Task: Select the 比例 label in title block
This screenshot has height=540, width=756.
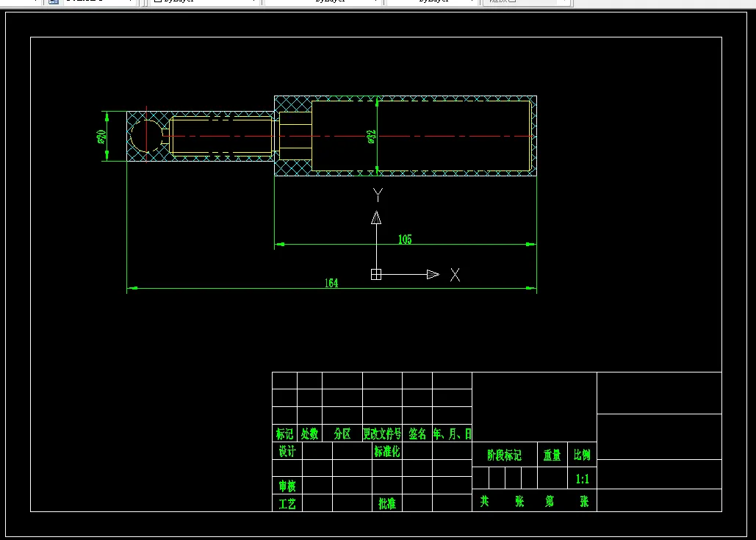Action: pyautogui.click(x=582, y=455)
